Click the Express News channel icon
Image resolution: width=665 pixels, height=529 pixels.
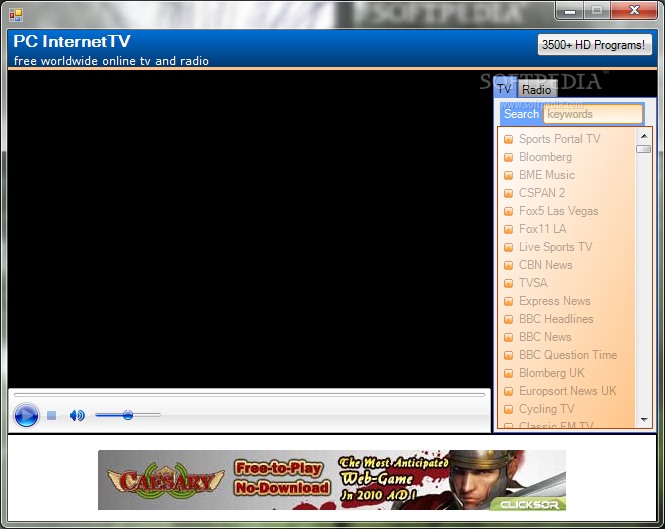508,302
